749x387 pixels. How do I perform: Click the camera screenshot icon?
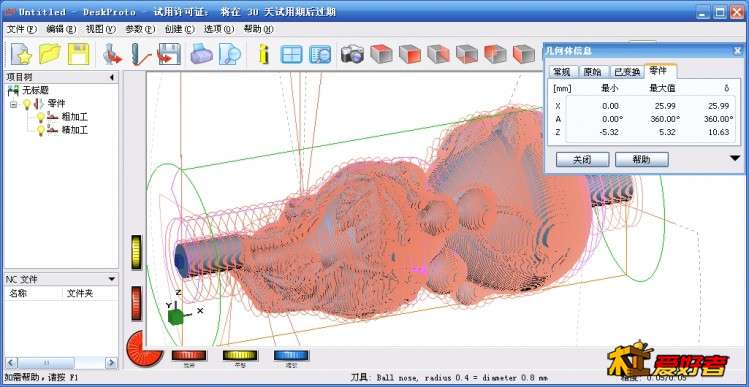(353, 54)
